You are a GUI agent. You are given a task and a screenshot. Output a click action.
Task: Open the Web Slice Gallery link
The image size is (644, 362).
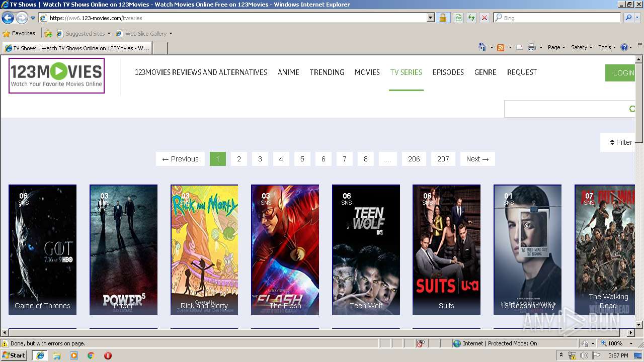click(x=144, y=34)
